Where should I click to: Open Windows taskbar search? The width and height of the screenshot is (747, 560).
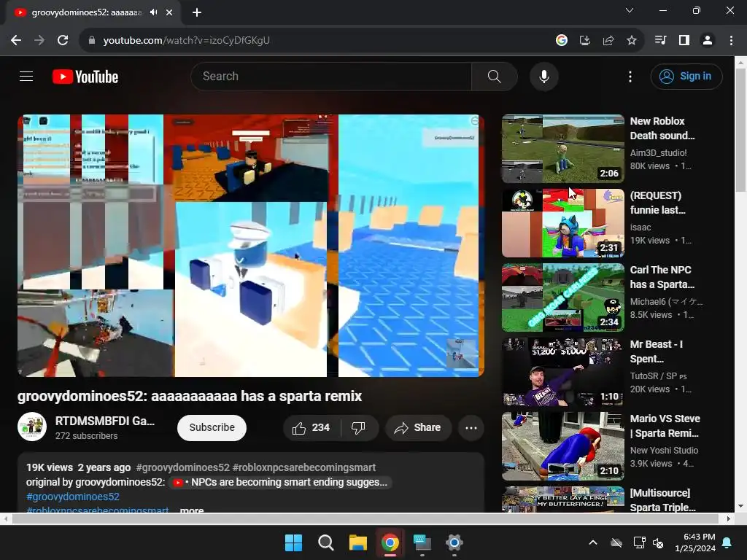(x=326, y=542)
